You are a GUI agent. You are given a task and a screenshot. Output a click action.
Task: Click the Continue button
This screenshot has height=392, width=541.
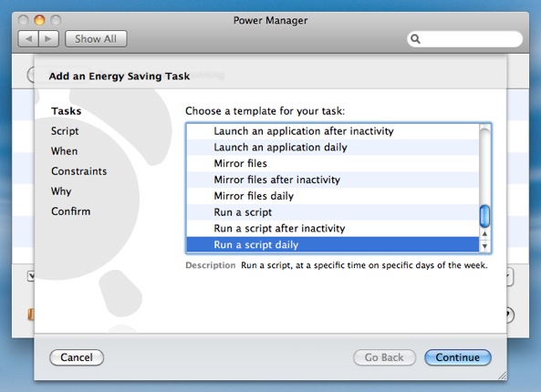pos(458,357)
